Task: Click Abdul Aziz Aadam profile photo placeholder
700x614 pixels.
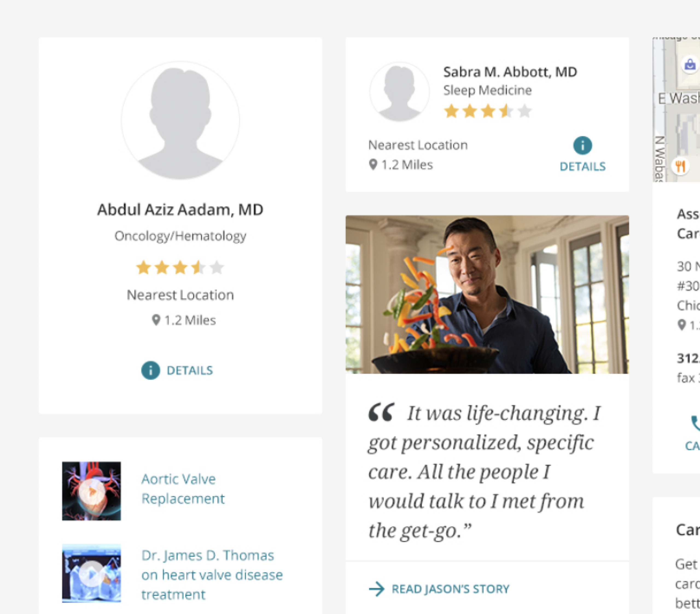Action: [180, 120]
